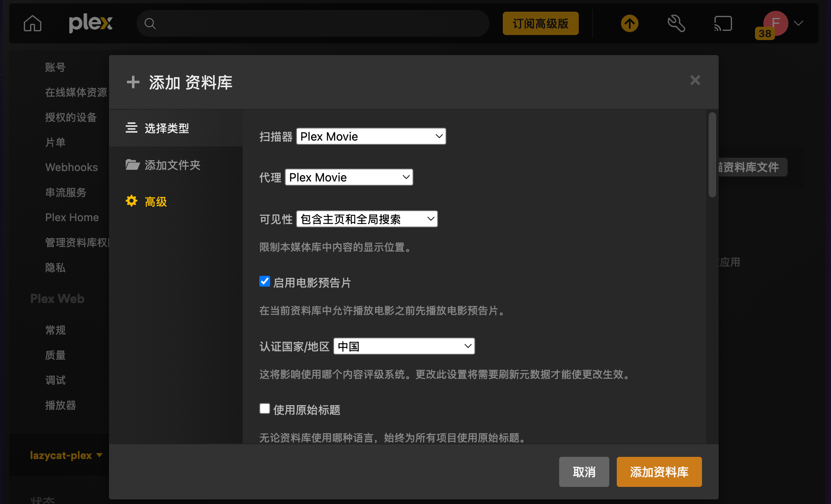Viewport: 831px width, 504px height.
Task: Close the 添加 资料库 dialog
Action: pyautogui.click(x=695, y=80)
